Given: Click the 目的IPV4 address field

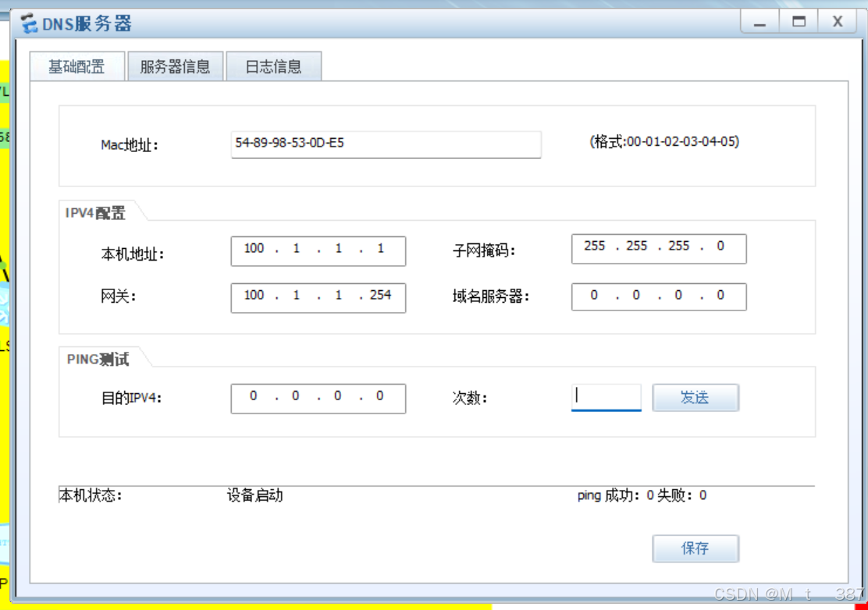Looking at the screenshot, I should pyautogui.click(x=318, y=399).
